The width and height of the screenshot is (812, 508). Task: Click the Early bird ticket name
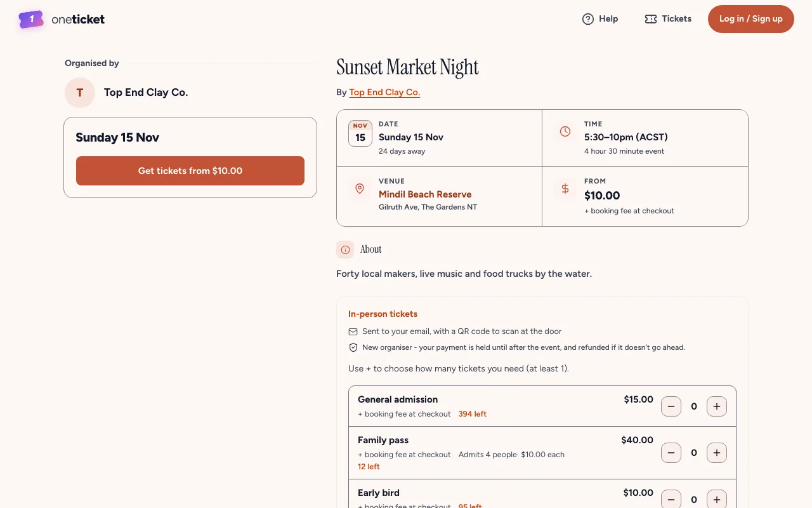pos(379,493)
